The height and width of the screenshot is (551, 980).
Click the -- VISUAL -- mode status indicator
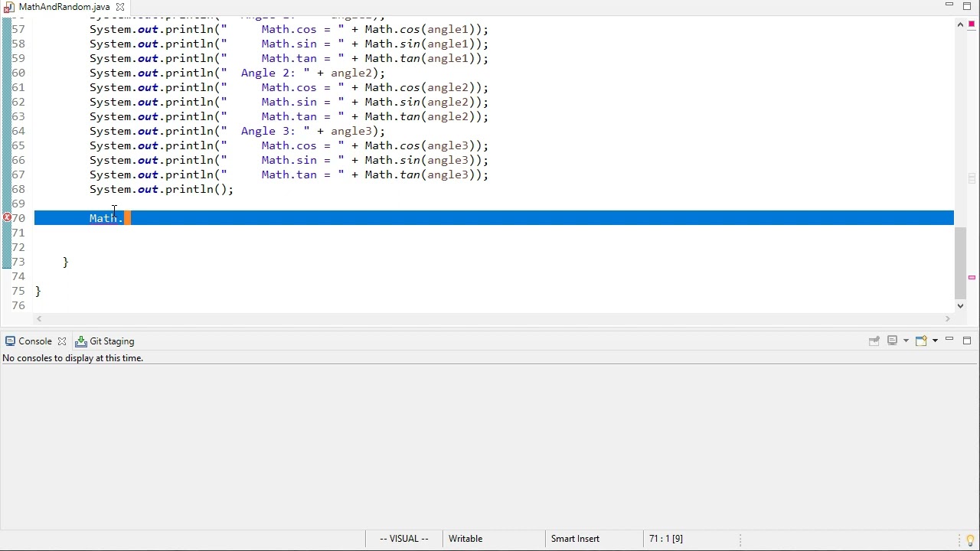coord(403,539)
